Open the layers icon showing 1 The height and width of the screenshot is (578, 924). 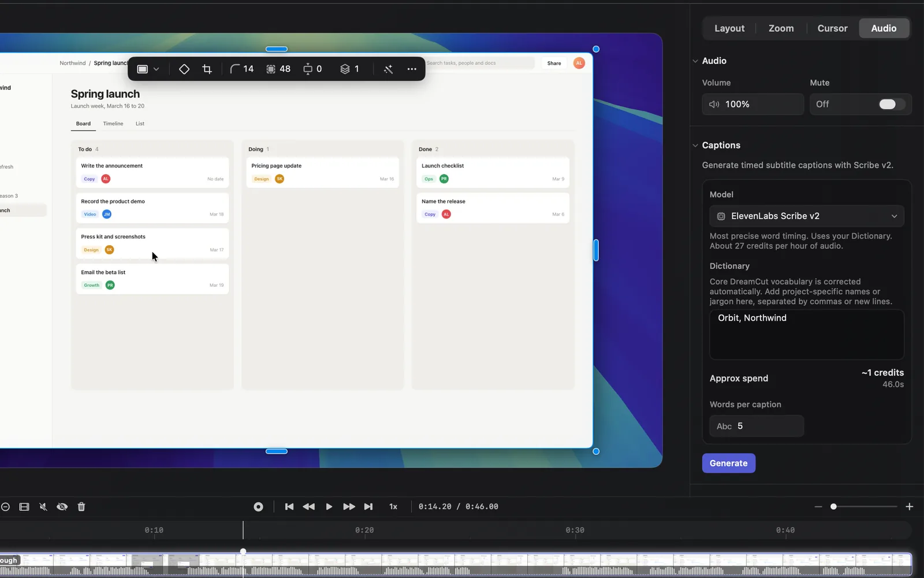pos(350,69)
